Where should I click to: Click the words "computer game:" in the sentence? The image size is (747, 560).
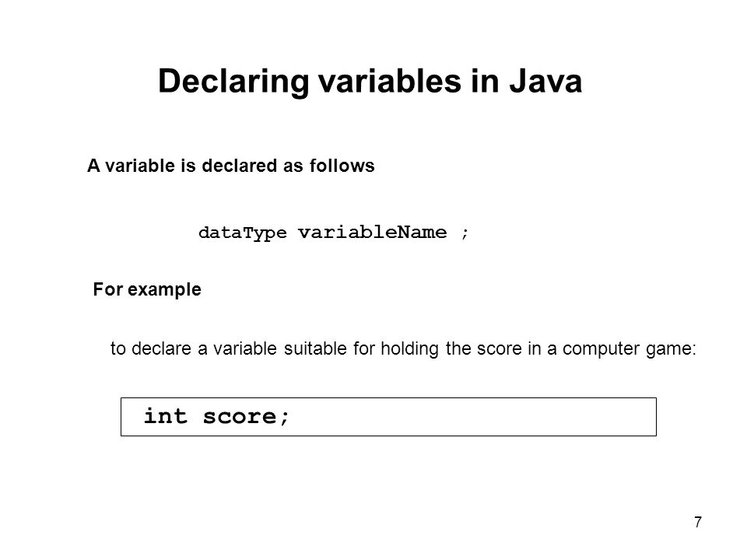coord(630,349)
